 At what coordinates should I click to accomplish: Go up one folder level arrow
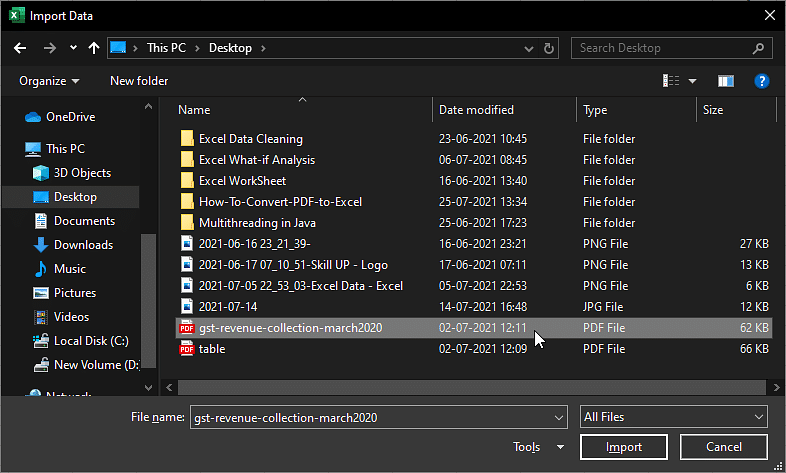point(94,48)
